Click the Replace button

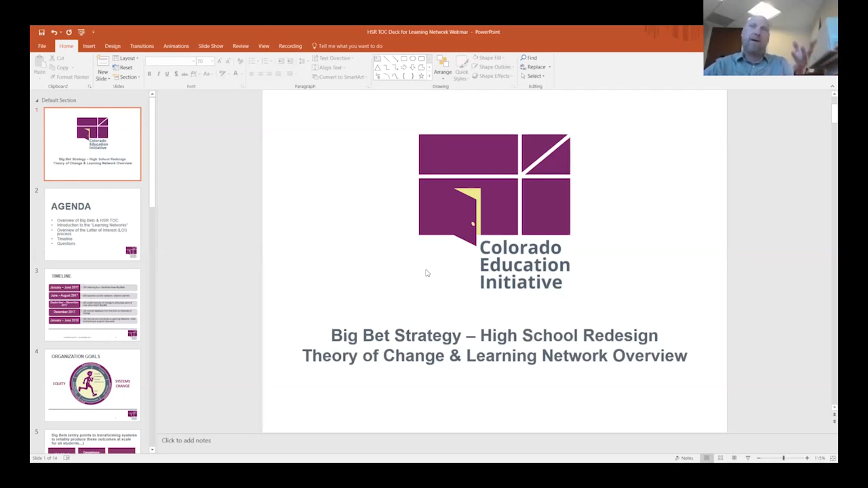(x=536, y=67)
